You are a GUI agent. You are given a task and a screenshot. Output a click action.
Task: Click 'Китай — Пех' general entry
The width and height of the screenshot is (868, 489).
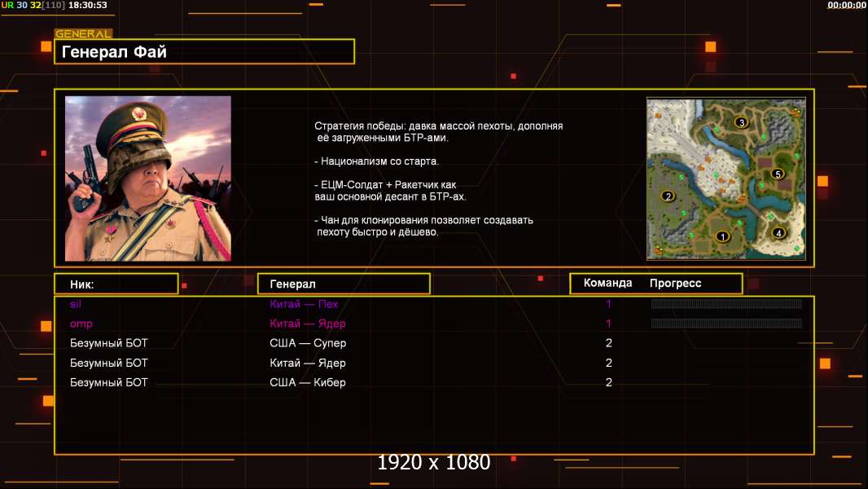(304, 304)
